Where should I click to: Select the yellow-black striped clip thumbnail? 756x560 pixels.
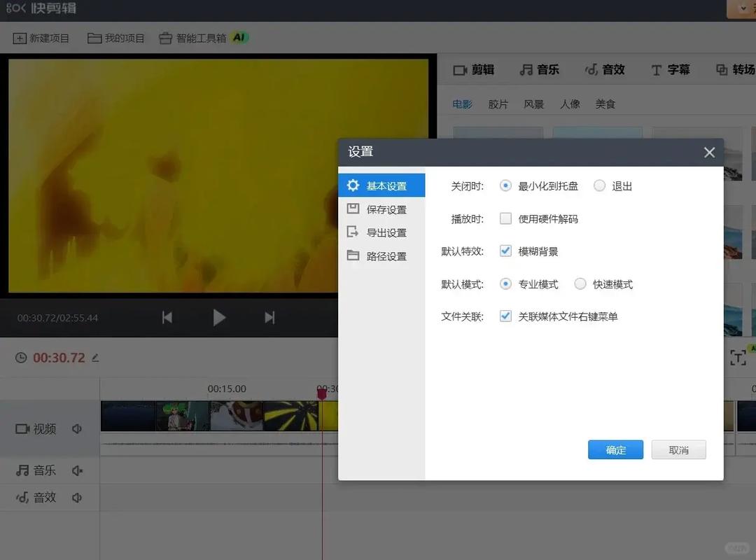290,416
